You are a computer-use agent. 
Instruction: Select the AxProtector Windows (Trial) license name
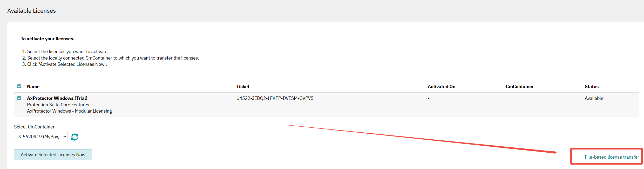pos(57,98)
